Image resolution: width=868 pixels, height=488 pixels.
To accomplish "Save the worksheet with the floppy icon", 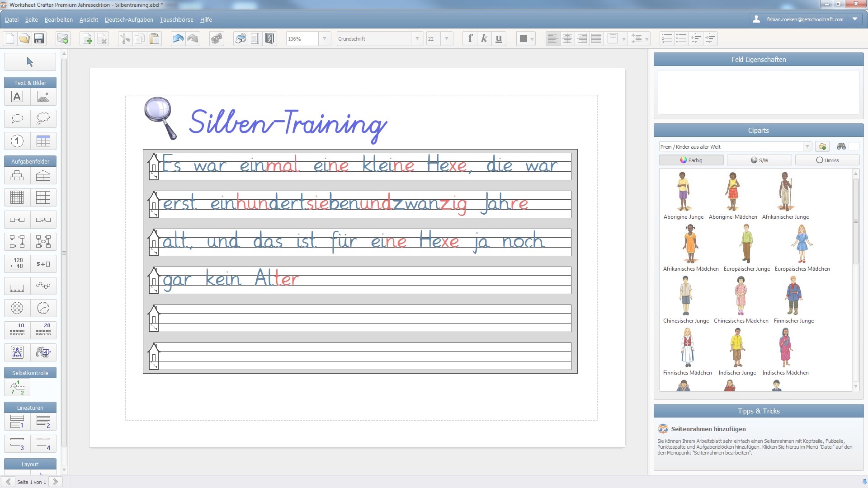I will tap(39, 39).
